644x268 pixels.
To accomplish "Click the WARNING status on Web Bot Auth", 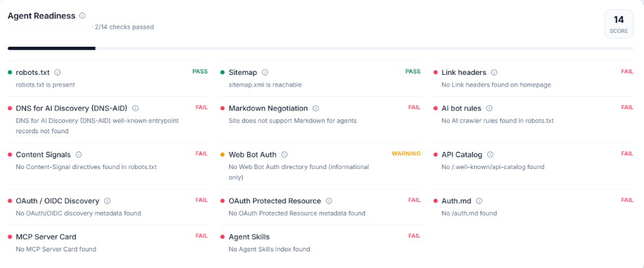I will pyautogui.click(x=406, y=153).
